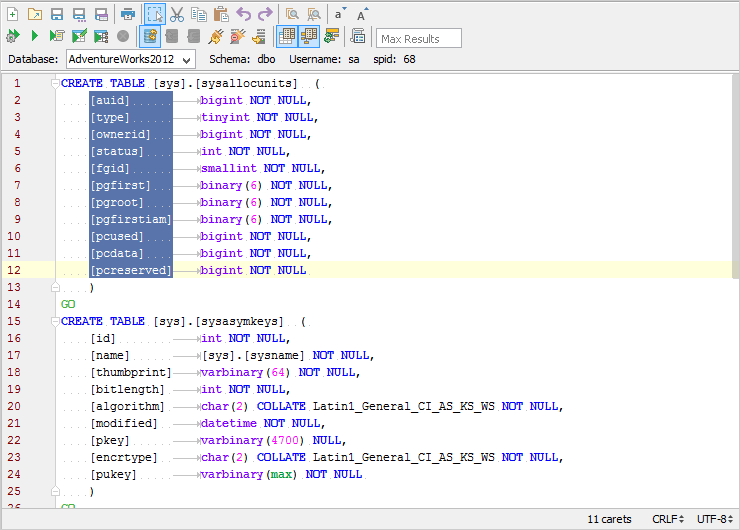740x530 pixels.
Task: Click the rollback transaction icon
Action: point(193,36)
